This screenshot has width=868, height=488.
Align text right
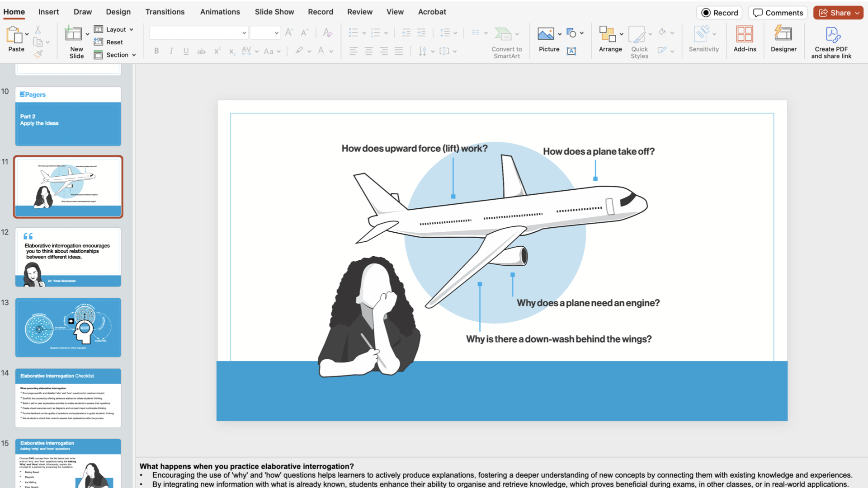tap(384, 51)
